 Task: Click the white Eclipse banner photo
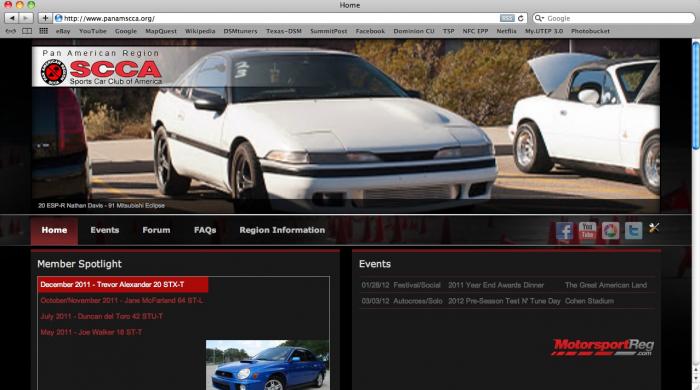point(346,126)
